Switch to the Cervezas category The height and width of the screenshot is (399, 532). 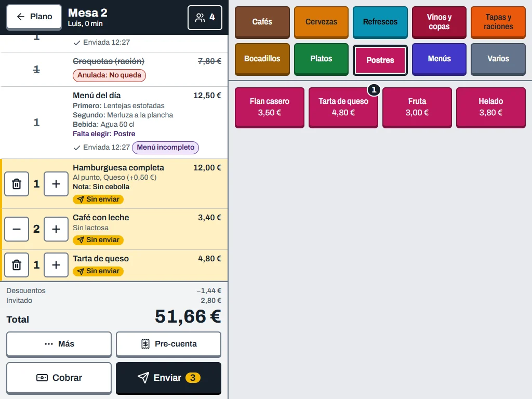click(x=321, y=22)
